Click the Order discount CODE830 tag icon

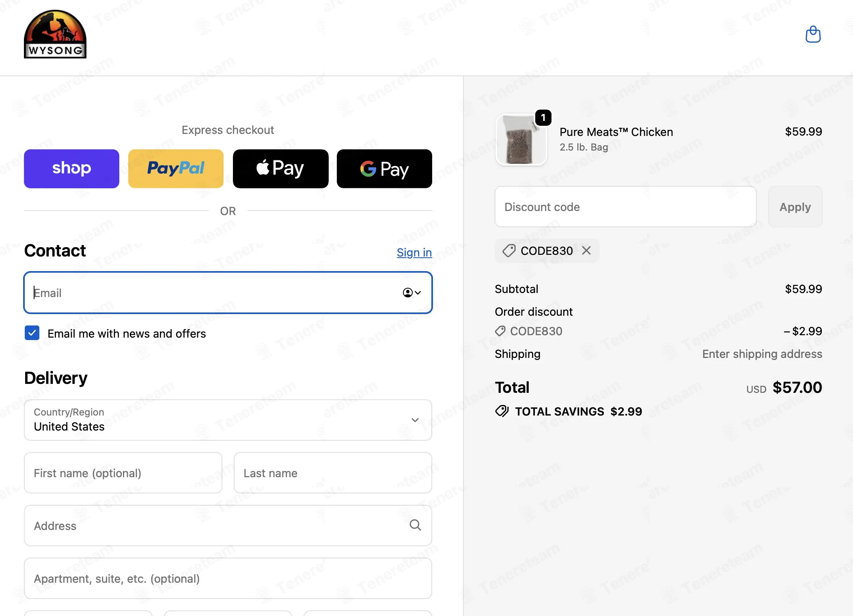pos(500,331)
